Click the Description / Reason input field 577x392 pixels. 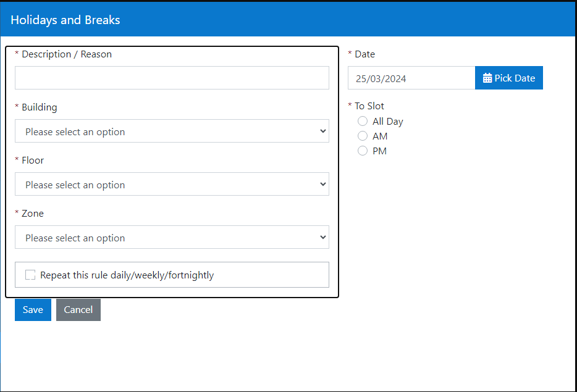[172, 78]
